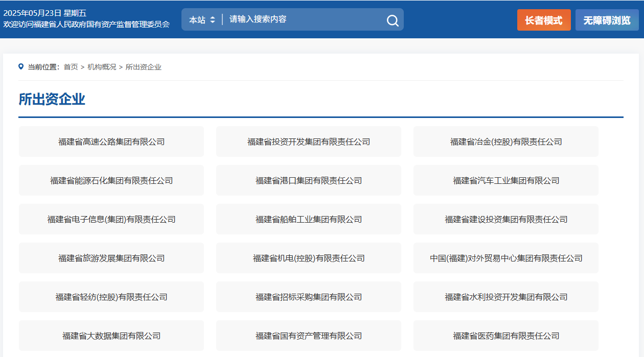
Task: Visit 福建省能源石化集团有限责任公司
Action: click(x=111, y=180)
